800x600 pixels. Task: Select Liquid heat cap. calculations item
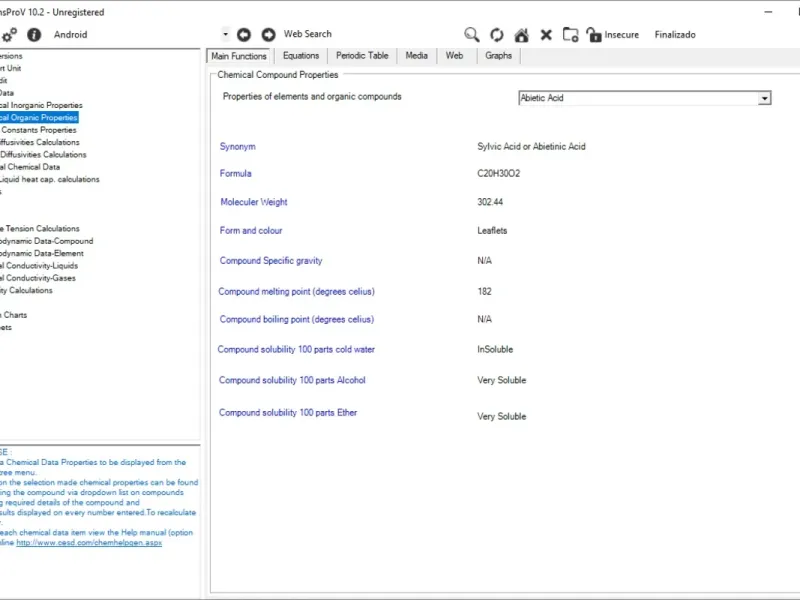49,179
